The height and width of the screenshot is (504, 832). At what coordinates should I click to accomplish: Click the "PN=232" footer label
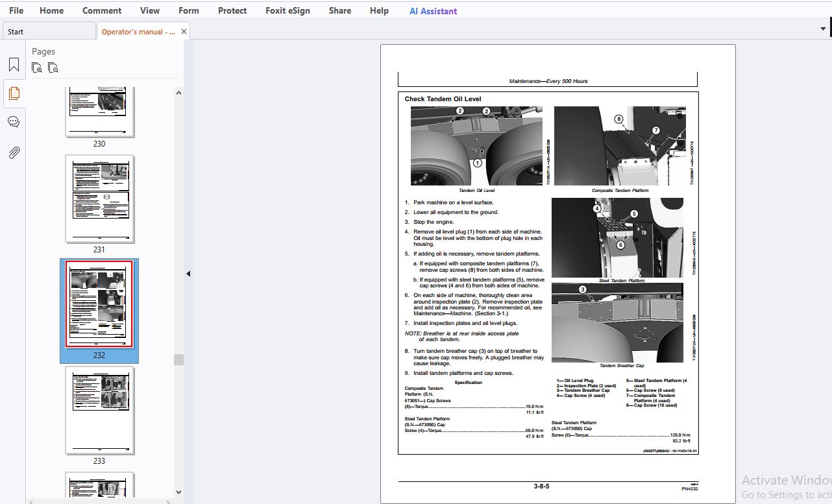(690, 488)
